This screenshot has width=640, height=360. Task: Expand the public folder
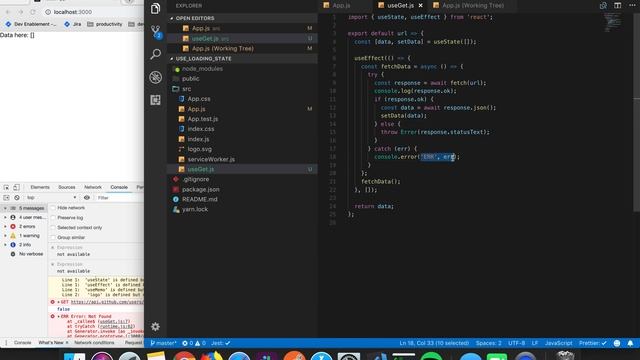pyautogui.click(x=191, y=79)
